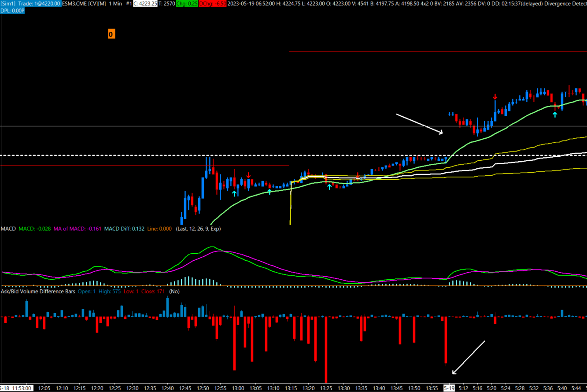This screenshot has width=587, height=392.
Task: Click the red 'DChg: -6.50' value
Action: (213, 4)
